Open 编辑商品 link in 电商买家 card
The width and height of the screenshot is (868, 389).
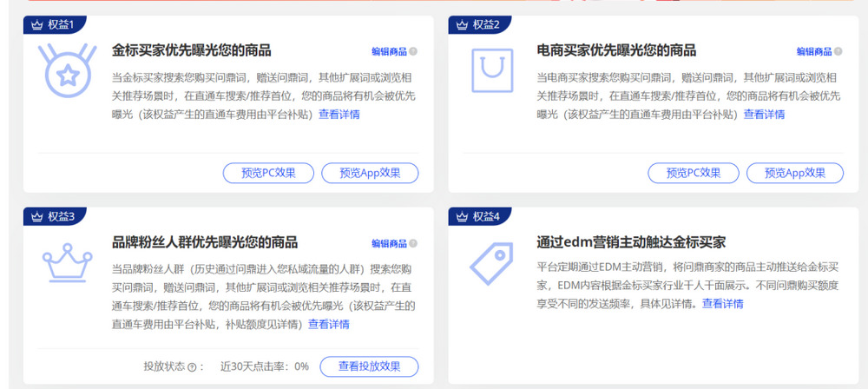coord(814,51)
